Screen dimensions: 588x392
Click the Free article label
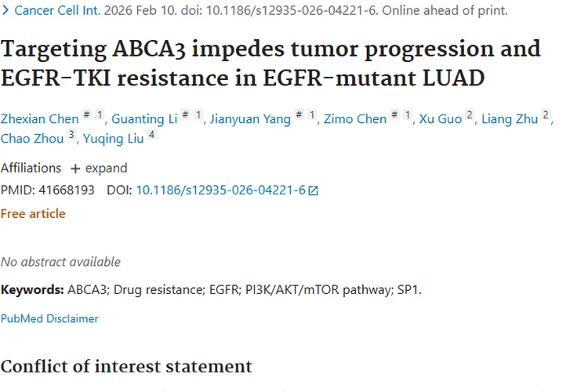click(33, 213)
